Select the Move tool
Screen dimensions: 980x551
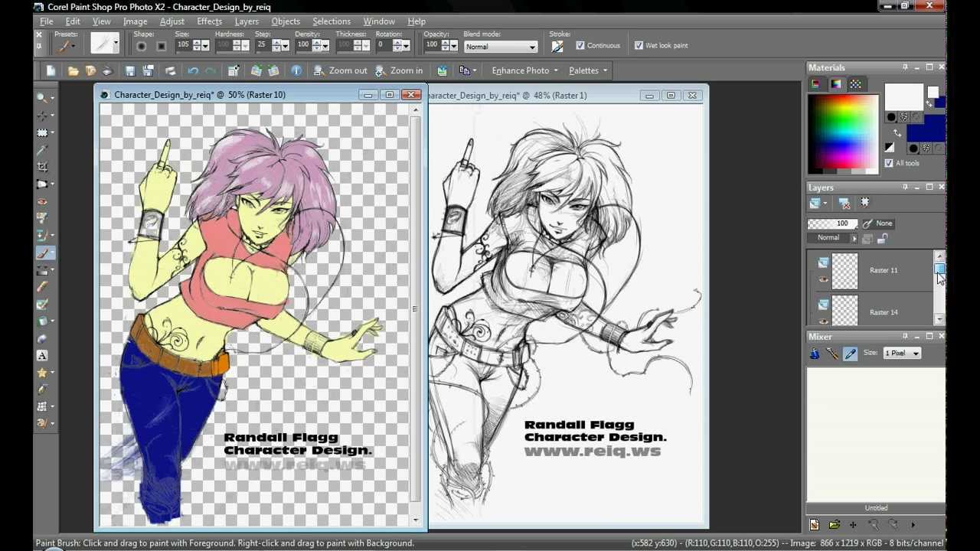pos(42,116)
